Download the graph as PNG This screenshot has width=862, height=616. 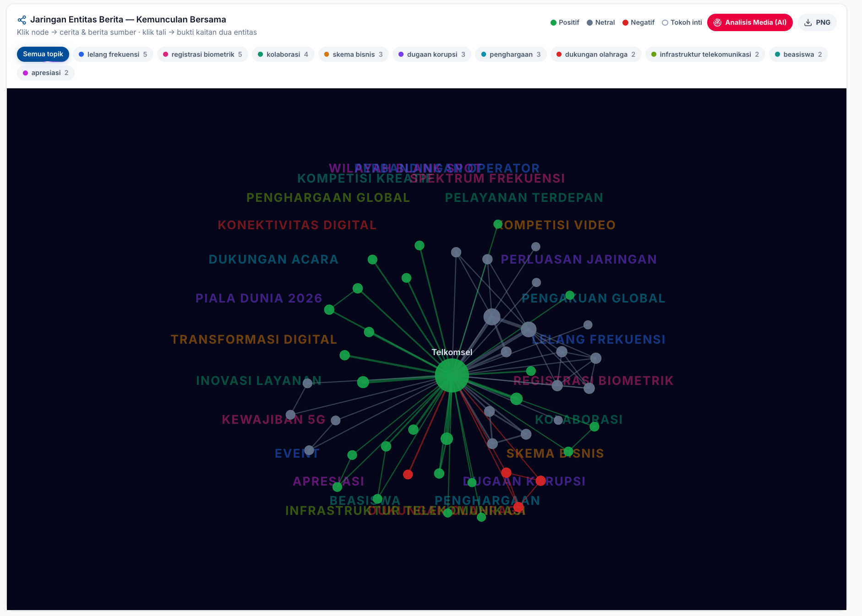pyautogui.click(x=818, y=22)
